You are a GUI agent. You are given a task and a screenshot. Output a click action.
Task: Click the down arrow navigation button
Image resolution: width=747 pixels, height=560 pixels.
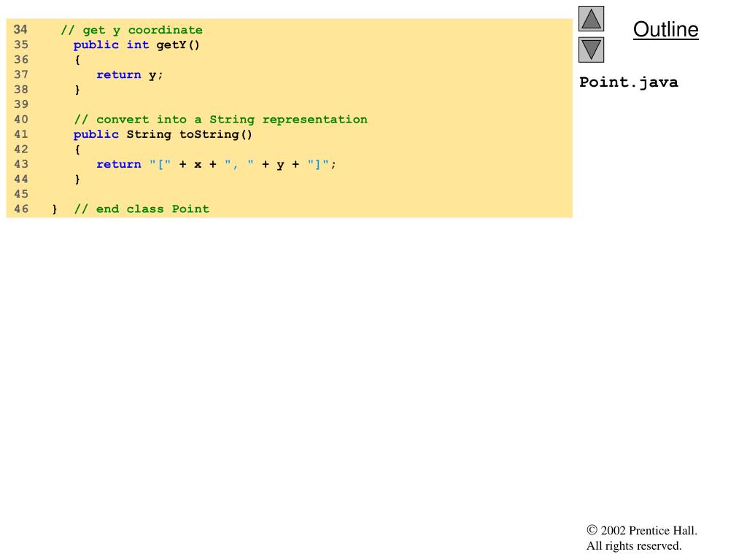pyautogui.click(x=591, y=50)
